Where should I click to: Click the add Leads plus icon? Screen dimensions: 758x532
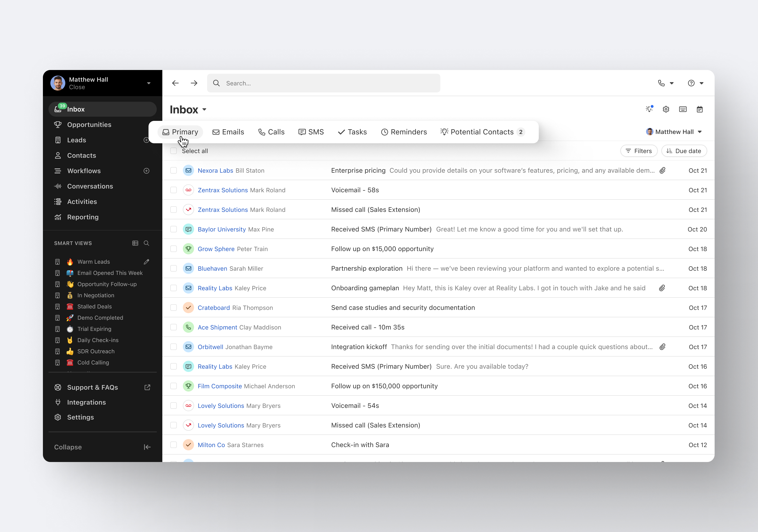coord(146,140)
